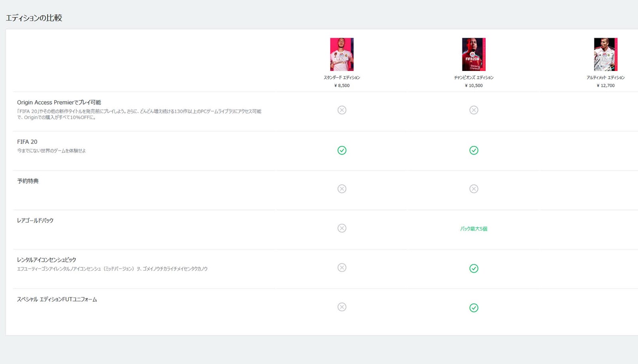Click the Standard Edition cover thumbnail

click(342, 54)
